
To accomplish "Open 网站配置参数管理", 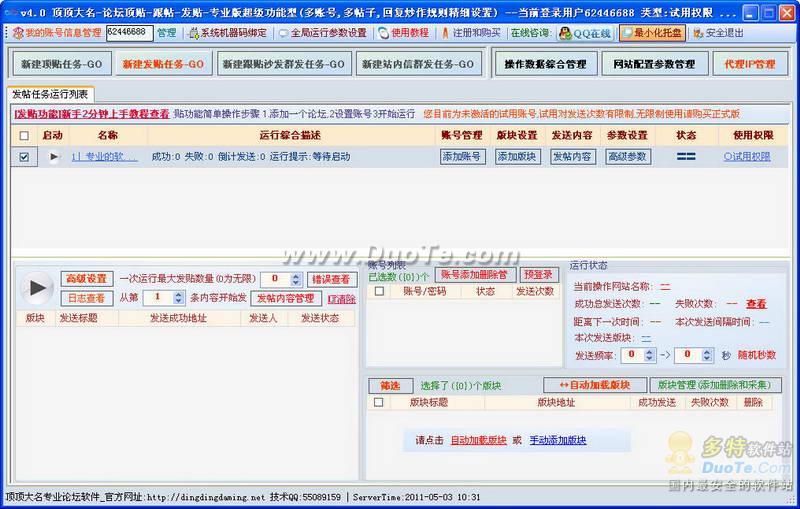I will click(x=654, y=64).
